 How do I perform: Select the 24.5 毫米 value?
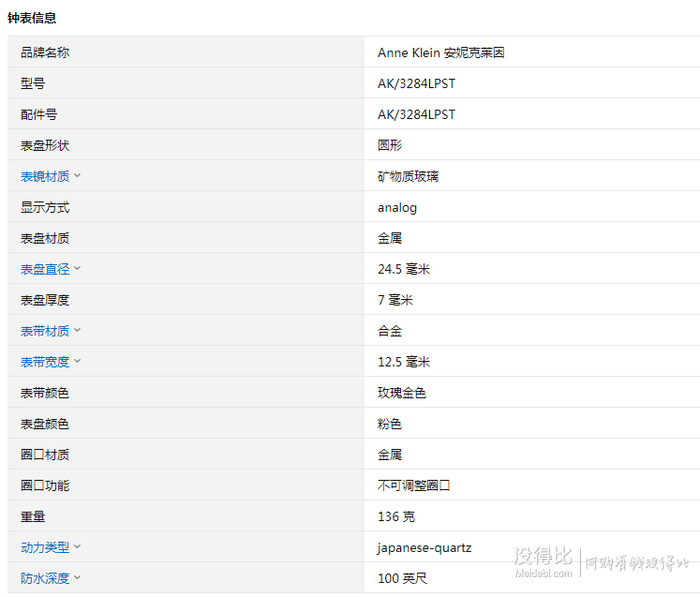pyautogui.click(x=404, y=269)
